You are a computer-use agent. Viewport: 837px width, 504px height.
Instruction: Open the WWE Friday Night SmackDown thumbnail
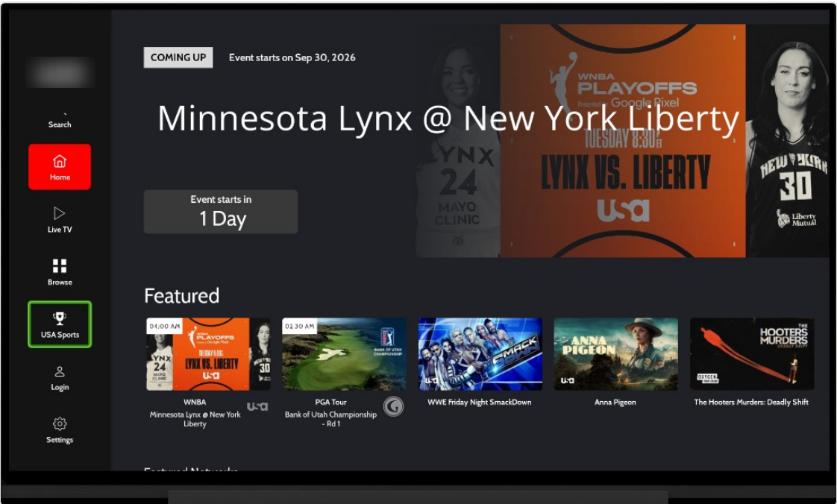pos(480,354)
